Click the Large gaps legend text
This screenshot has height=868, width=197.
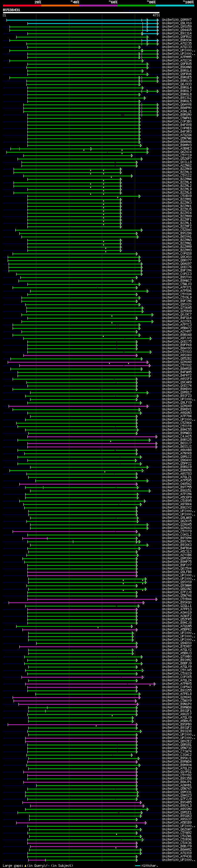pos(37,865)
